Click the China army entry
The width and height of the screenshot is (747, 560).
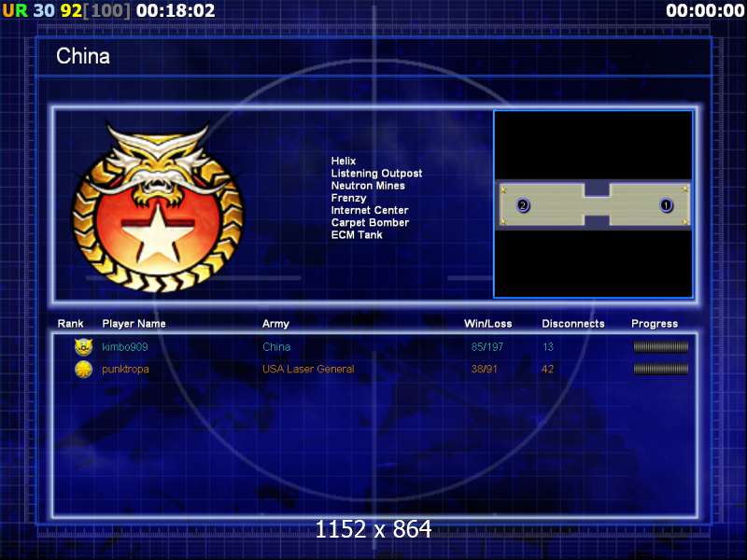coord(276,346)
